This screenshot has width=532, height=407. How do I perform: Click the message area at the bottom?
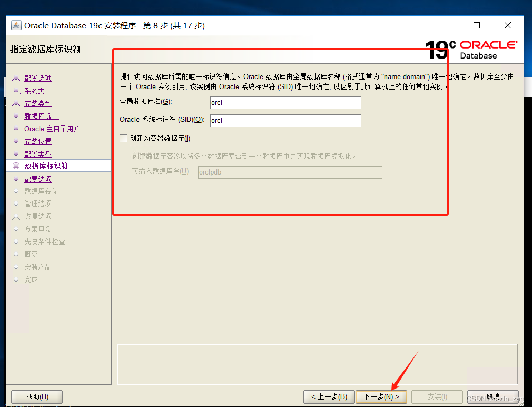point(317,364)
